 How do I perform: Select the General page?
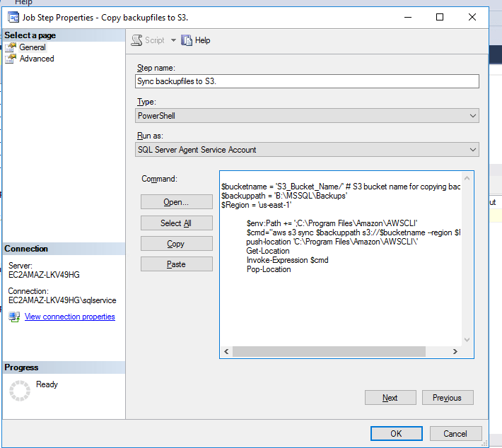click(x=32, y=47)
